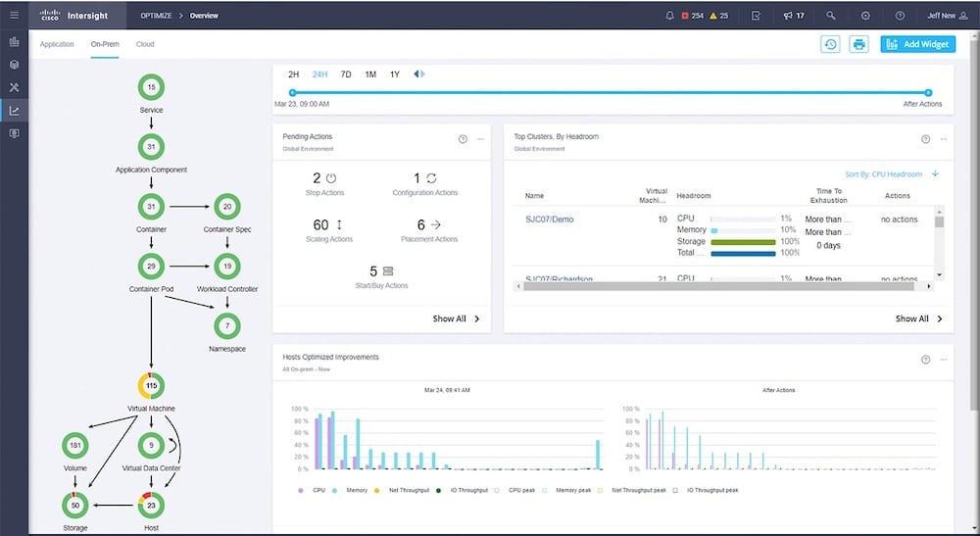The image size is (980, 536).
Task: Toggle the Net Throughput legend series
Action: 402,490
